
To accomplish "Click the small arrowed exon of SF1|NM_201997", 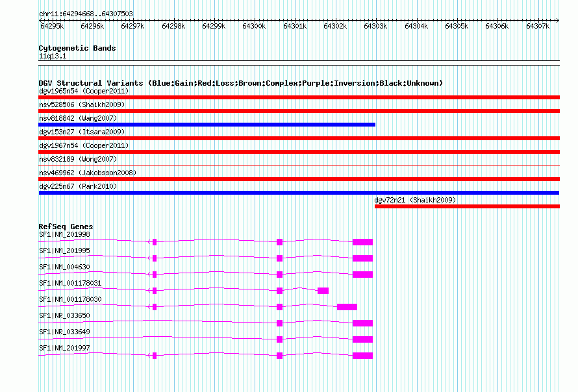I will (x=154, y=356).
